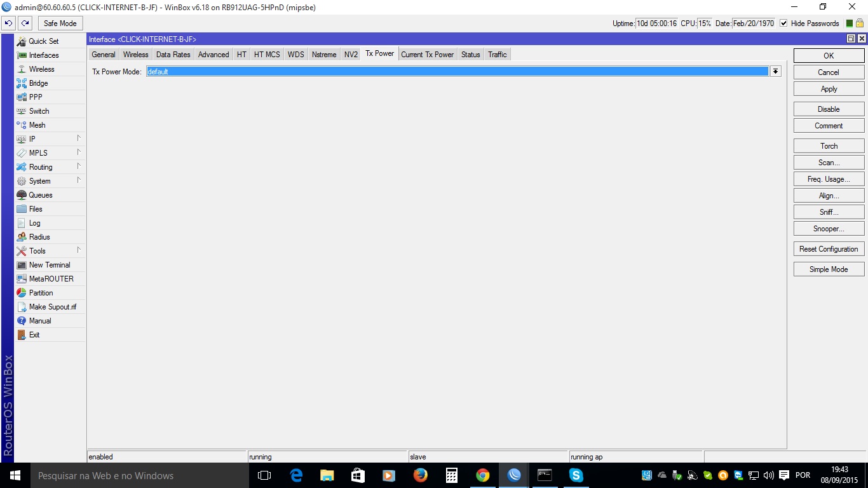Open the Nstreme tab
The width and height of the screenshot is (868, 488).
pyautogui.click(x=324, y=55)
